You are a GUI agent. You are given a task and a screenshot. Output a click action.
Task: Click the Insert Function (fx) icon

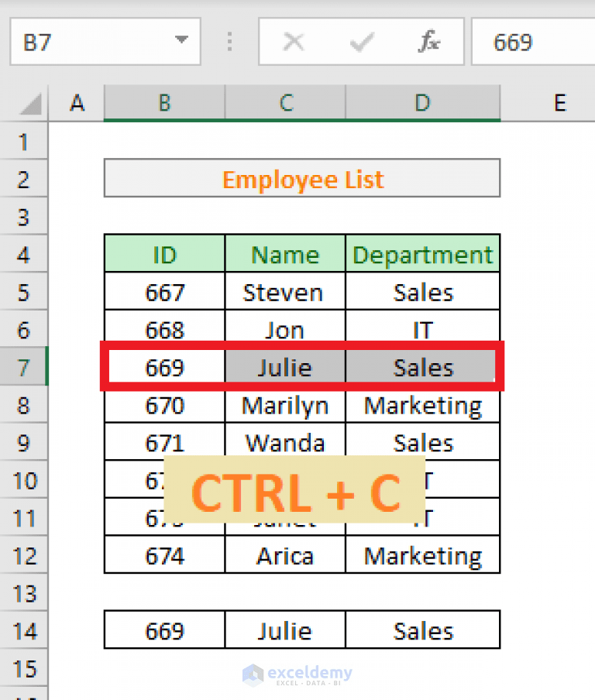(431, 42)
